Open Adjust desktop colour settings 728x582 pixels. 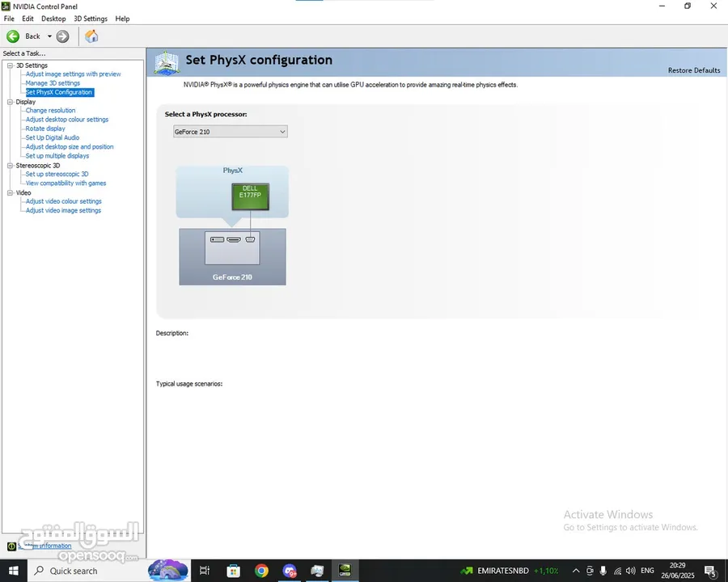67,120
